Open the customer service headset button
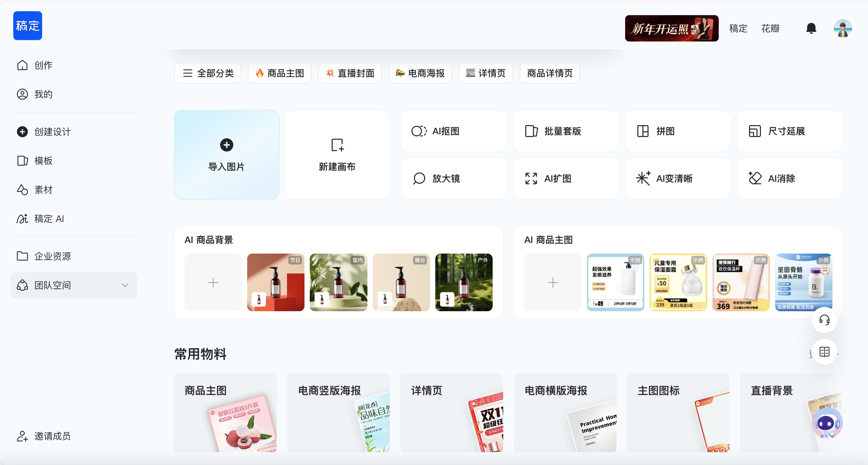868x465 pixels. pyautogui.click(x=824, y=320)
